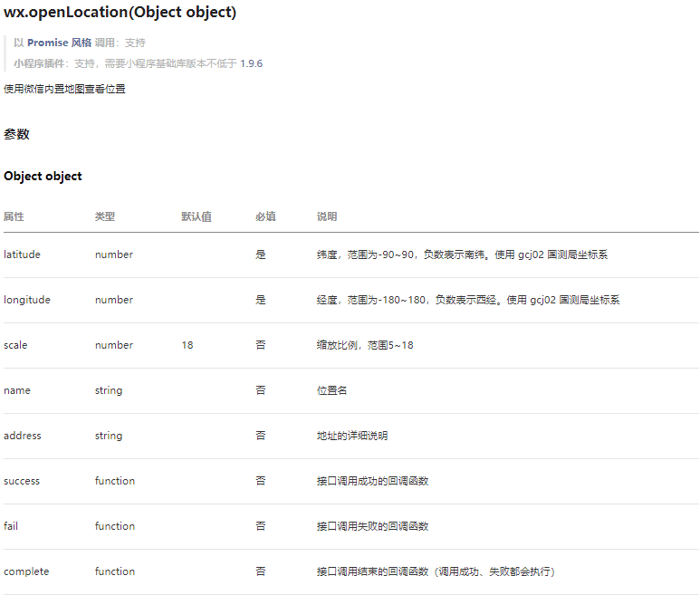
Task: Click the number type in longitude row
Action: pos(114,300)
